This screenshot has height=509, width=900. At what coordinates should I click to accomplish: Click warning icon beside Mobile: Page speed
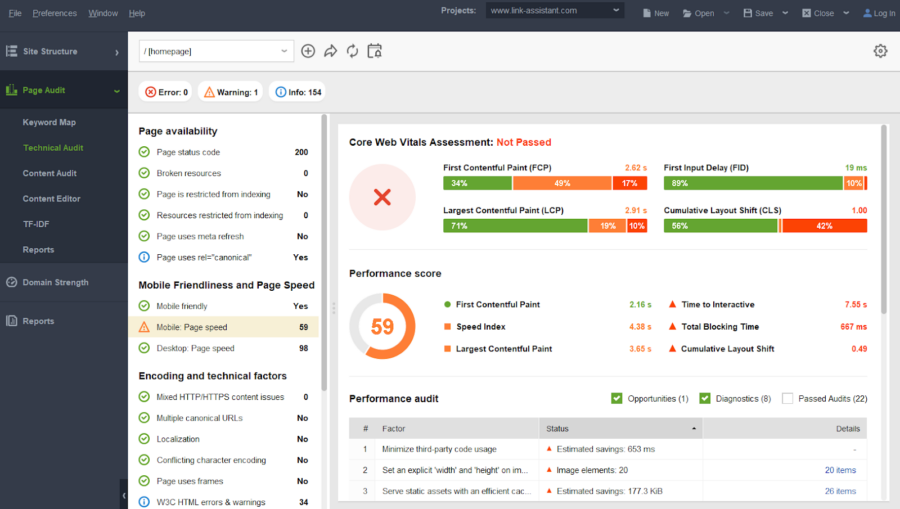144,327
